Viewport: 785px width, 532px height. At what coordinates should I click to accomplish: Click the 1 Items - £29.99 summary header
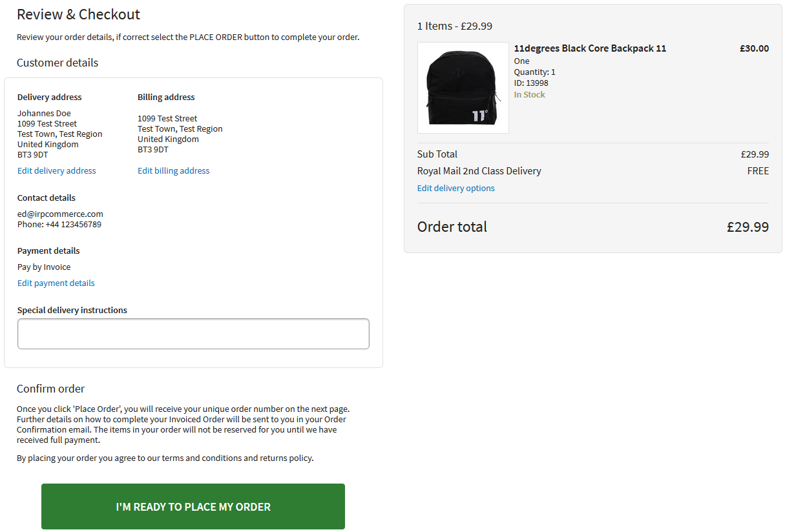coord(454,26)
